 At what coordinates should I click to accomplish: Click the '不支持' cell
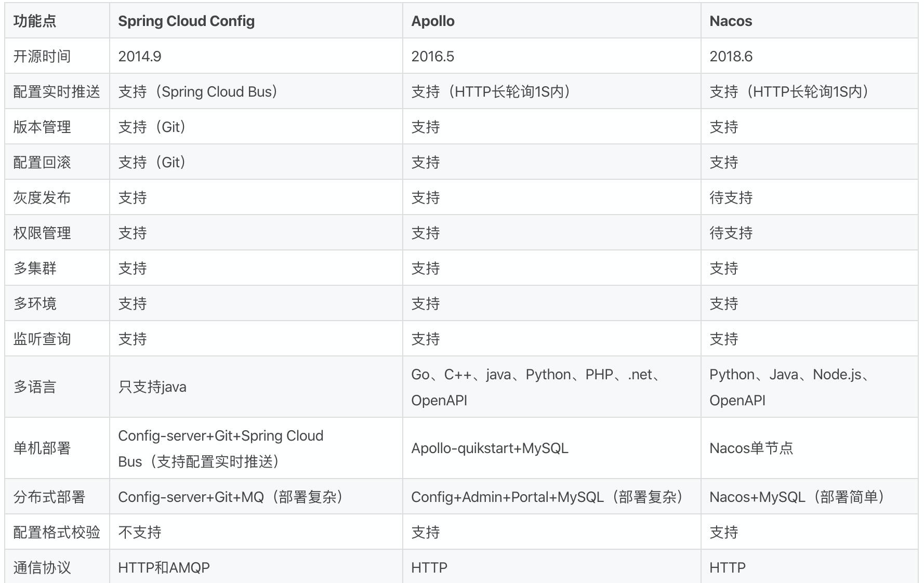pyautogui.click(x=256, y=532)
